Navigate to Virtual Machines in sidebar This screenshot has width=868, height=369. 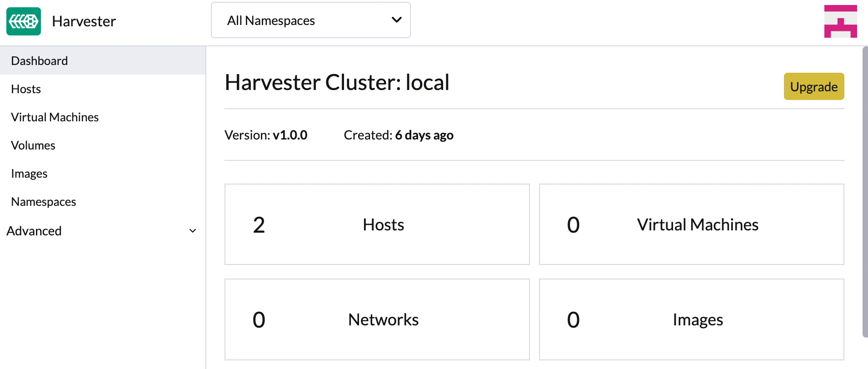tap(55, 117)
